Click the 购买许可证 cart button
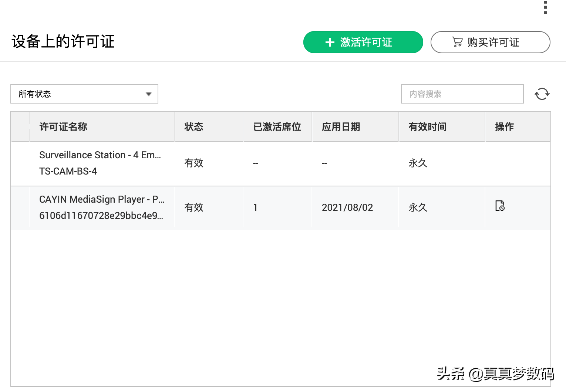This screenshot has width=566, height=392. coord(490,42)
